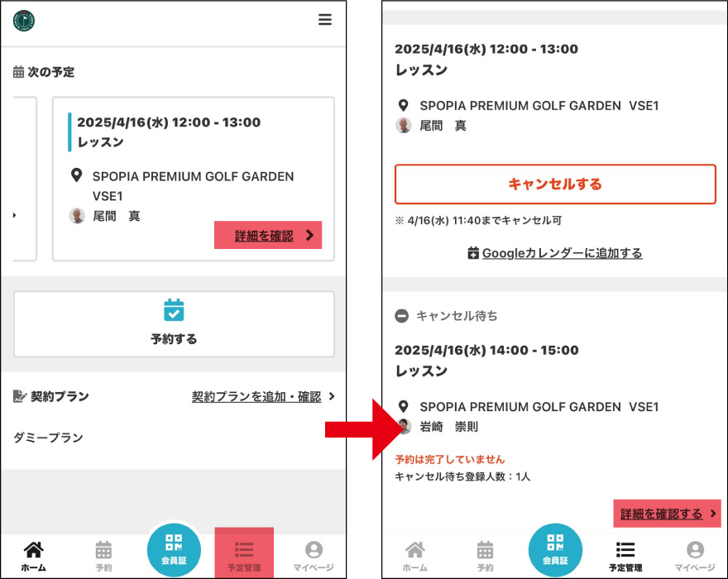Click 詳細を確認 button on lesson card
This screenshot has width=728, height=579.
[268, 236]
